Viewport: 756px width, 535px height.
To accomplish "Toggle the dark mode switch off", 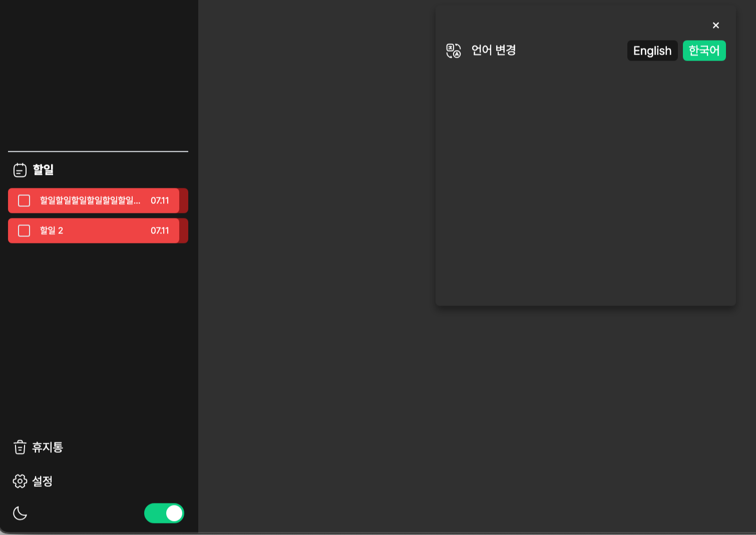I will pyautogui.click(x=164, y=513).
